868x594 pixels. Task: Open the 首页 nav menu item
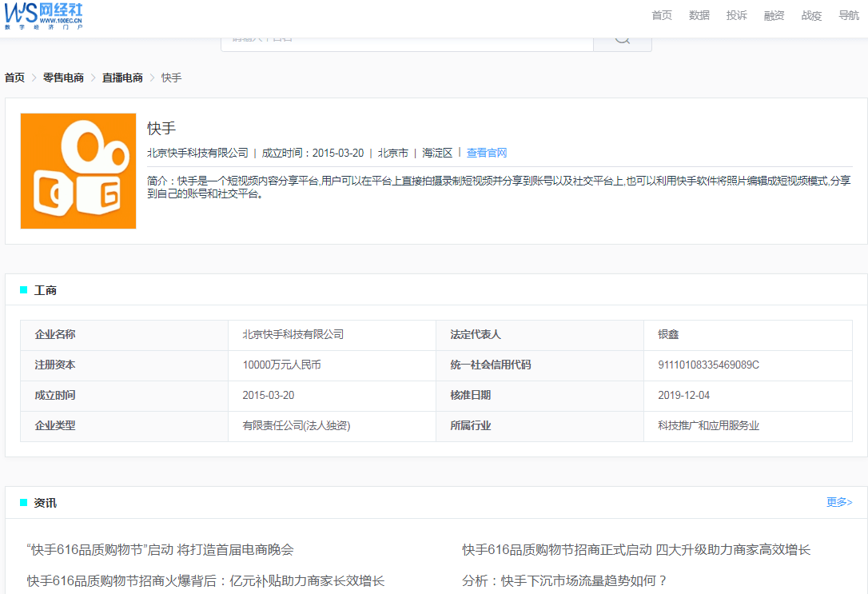click(x=662, y=15)
